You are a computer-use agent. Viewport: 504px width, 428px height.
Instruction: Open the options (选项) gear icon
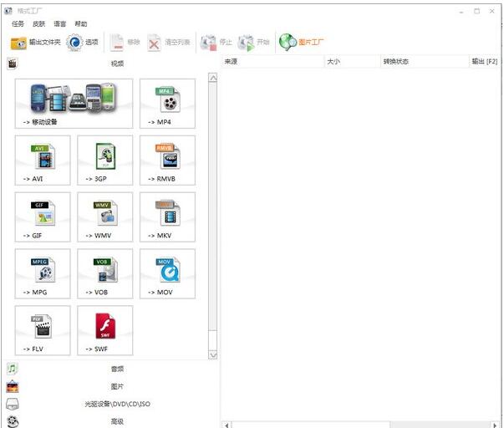click(x=74, y=42)
